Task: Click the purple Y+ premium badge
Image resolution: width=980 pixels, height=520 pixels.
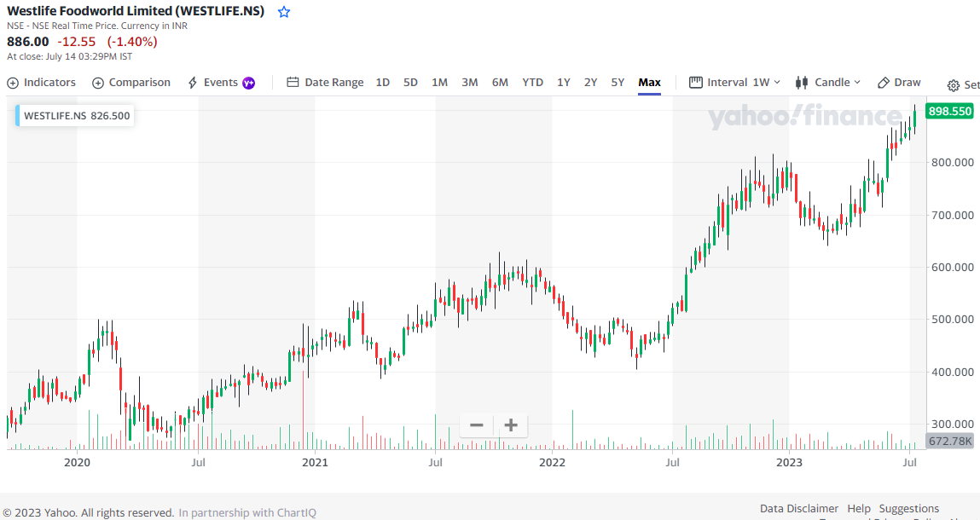Action: pos(249,84)
